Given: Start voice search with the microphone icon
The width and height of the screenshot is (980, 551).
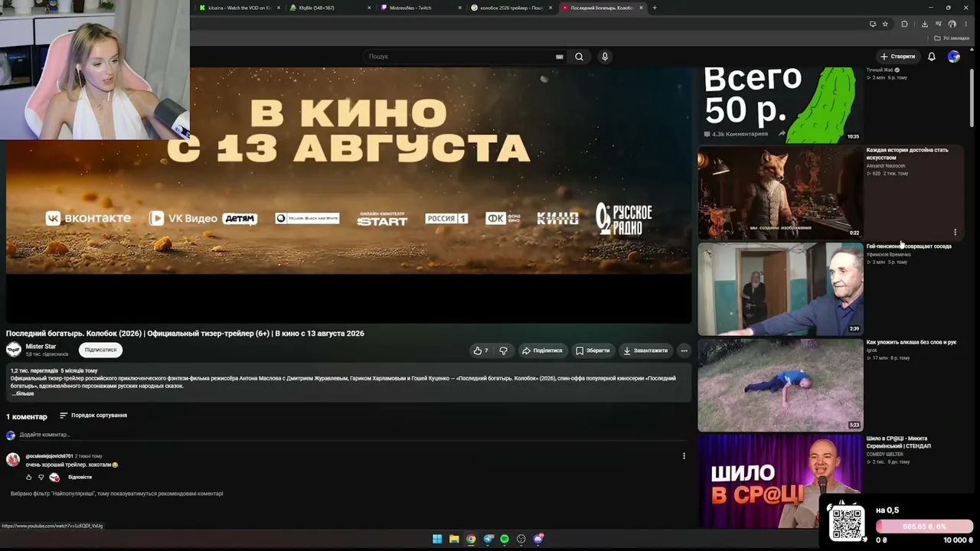Looking at the screenshot, I should [605, 57].
